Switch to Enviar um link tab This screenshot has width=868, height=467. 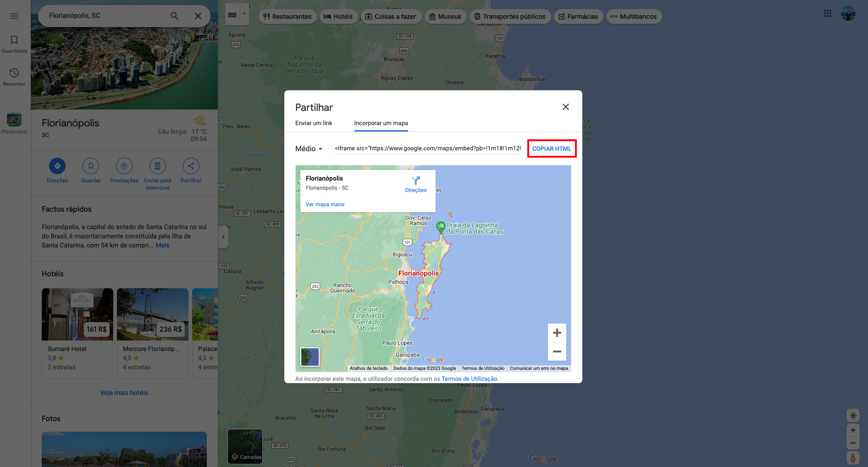(314, 123)
